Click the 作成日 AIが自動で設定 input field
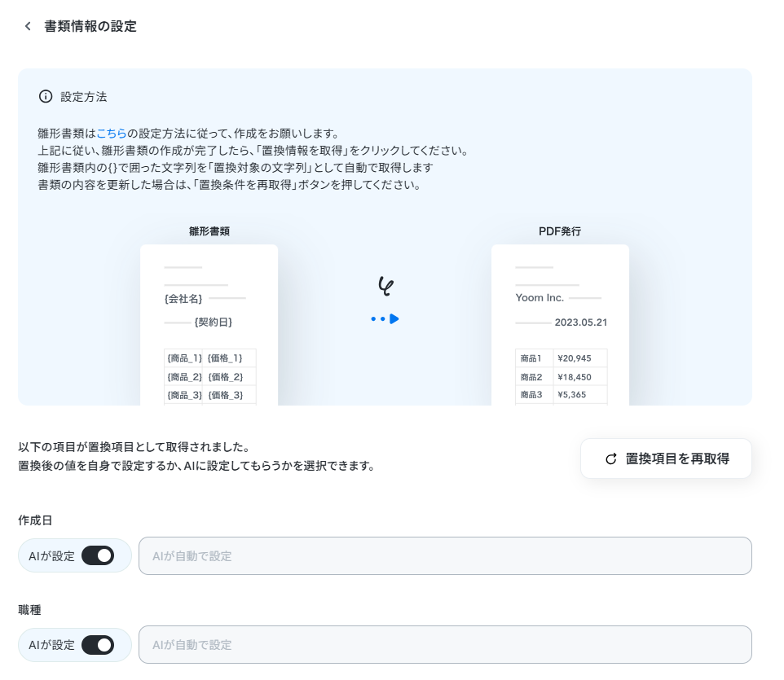This screenshot has height=680, width=784. point(445,555)
